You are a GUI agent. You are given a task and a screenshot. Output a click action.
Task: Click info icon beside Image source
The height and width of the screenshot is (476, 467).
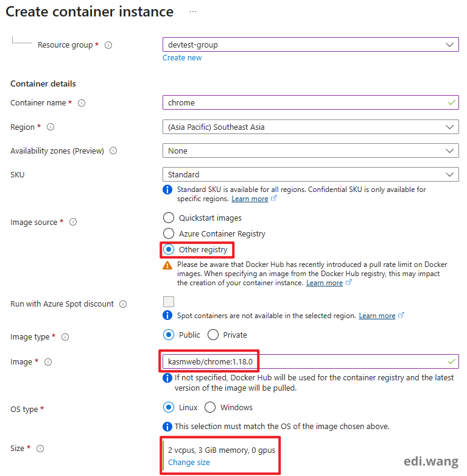click(73, 222)
